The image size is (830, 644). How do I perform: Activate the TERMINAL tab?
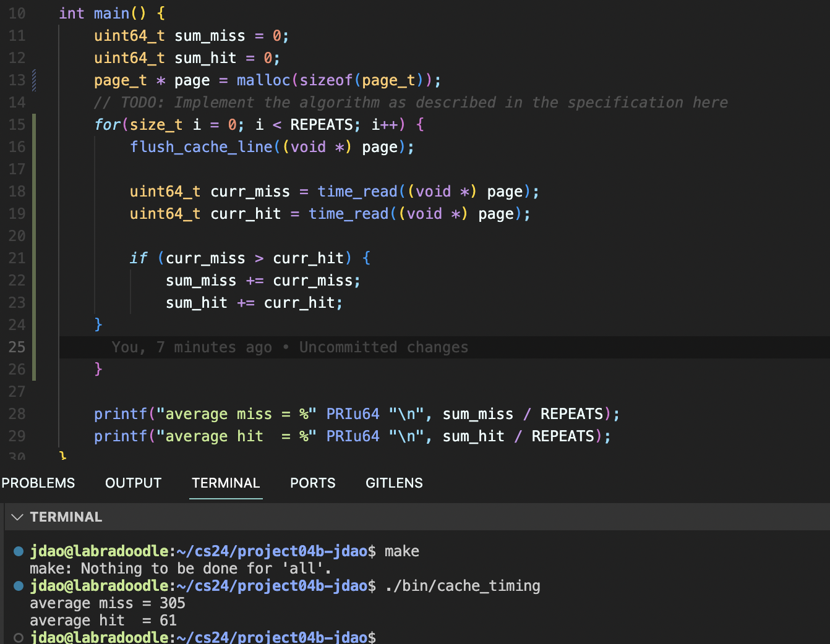(226, 483)
